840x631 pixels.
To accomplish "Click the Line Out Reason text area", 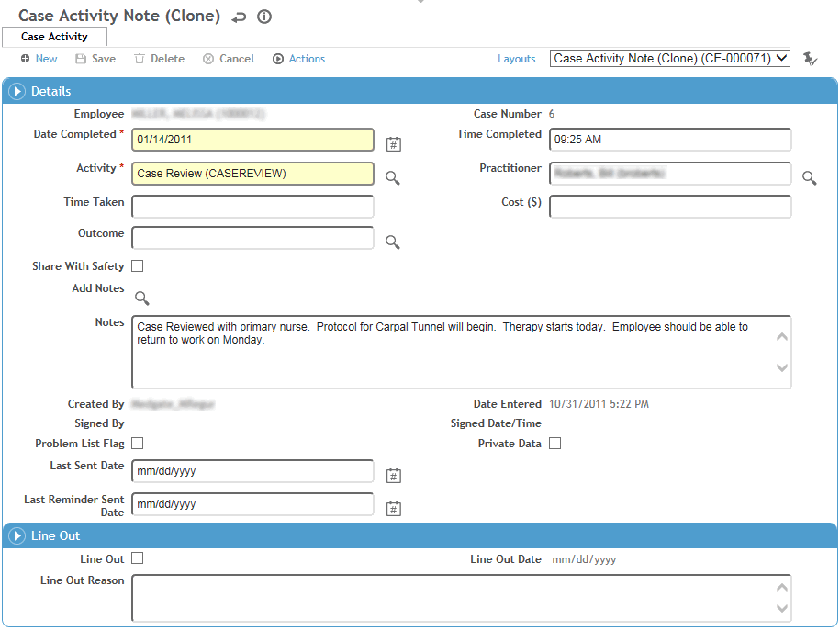I will point(461,598).
